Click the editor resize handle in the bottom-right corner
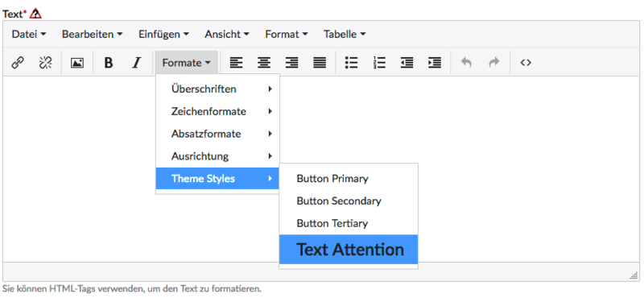The image size is (644, 298). coord(634,275)
